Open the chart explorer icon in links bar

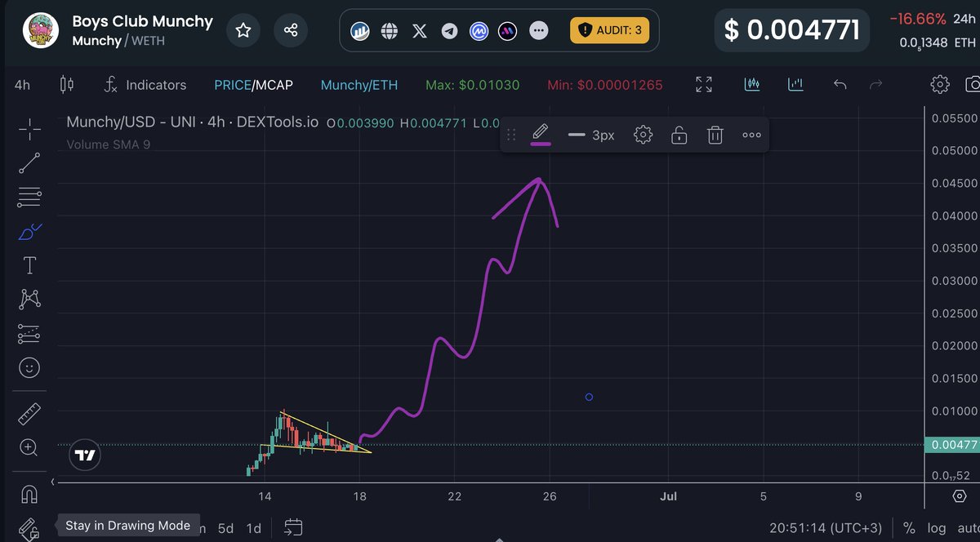(x=360, y=31)
